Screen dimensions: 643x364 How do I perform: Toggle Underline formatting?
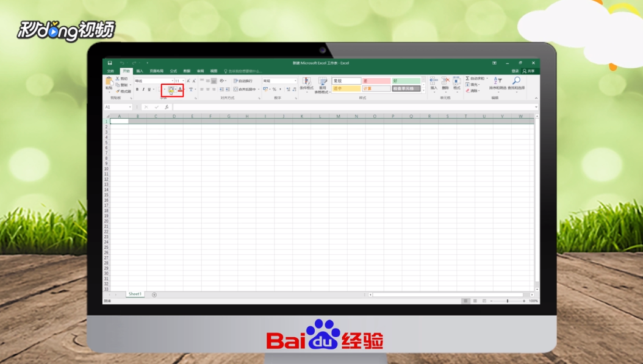coord(149,89)
